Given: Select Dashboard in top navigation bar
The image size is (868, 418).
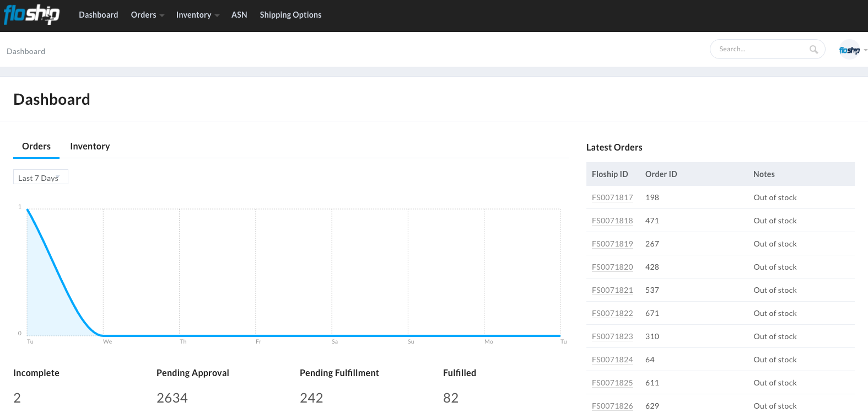Looking at the screenshot, I should [98, 15].
